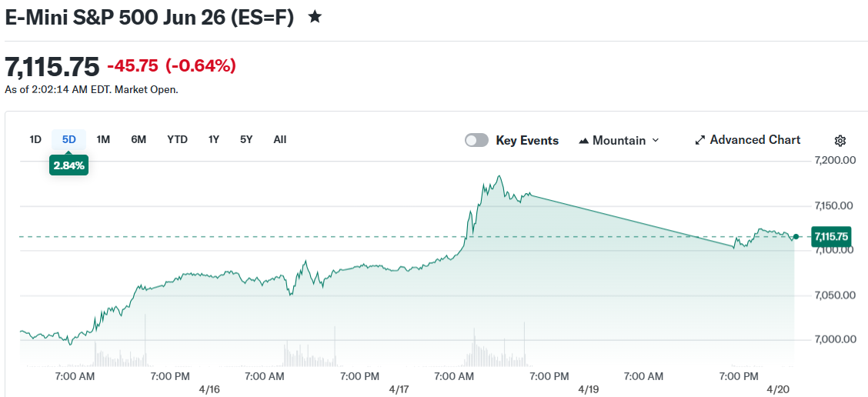Click the 7,000.00 axis label
Screen dimensions: 868x397
837,339
